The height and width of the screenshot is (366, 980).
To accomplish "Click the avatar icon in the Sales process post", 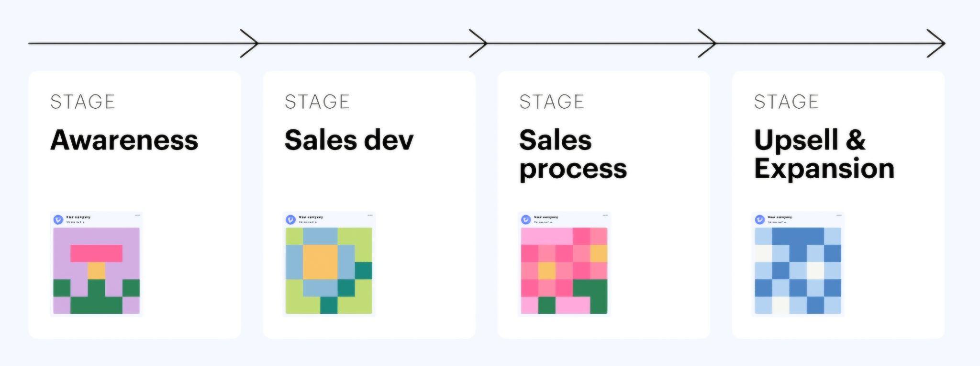I will pos(526,220).
